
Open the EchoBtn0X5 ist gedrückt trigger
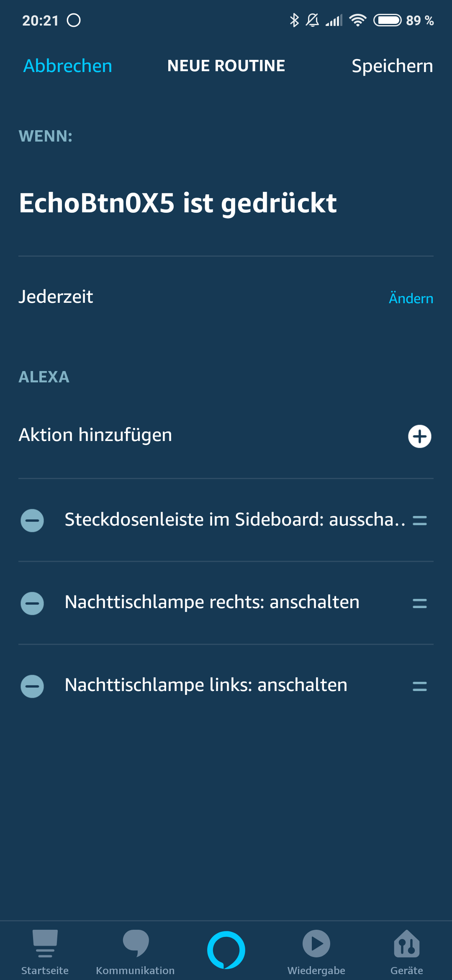pyautogui.click(x=178, y=203)
